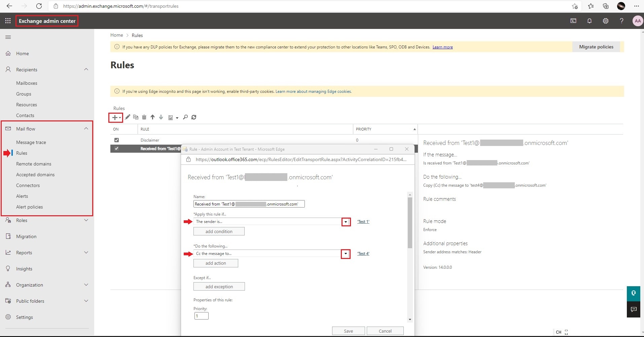Image resolution: width=644 pixels, height=337 pixels.
Task: Click the edit rule pencil icon
Action: [x=128, y=117]
